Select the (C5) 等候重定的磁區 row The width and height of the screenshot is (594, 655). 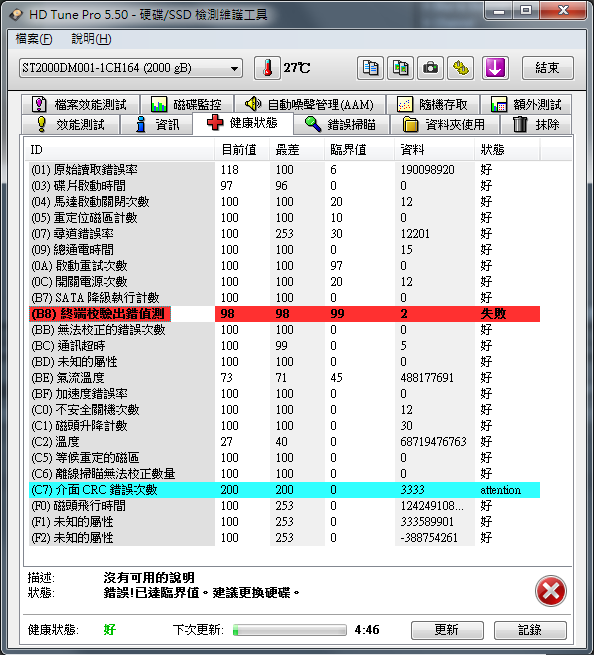[x=284, y=458]
